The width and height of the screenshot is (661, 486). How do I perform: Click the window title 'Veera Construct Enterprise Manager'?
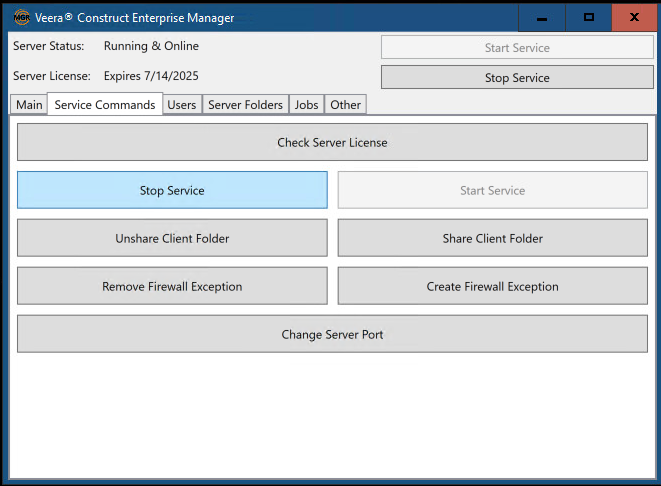(x=134, y=18)
